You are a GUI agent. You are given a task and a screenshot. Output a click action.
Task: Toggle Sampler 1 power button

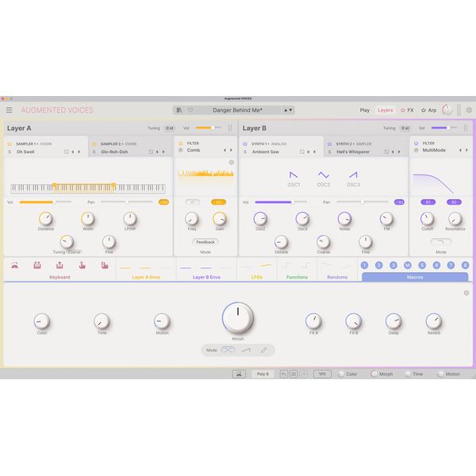coord(10,144)
